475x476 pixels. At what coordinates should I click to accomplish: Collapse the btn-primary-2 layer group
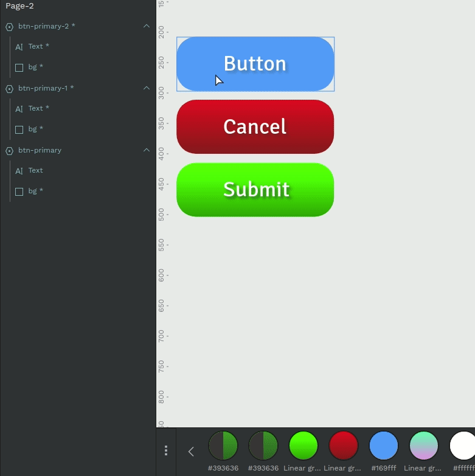click(x=146, y=26)
